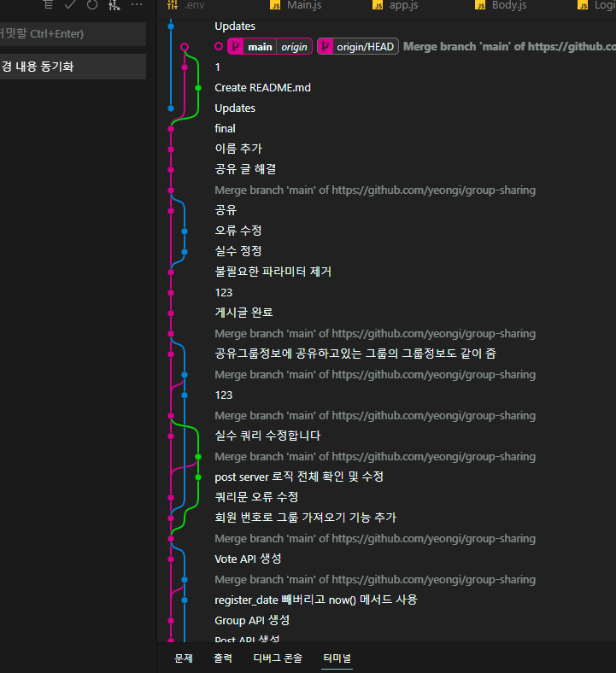Screen dimensions: 616x673
Task: Open the 터미널 (Terminal) panel tab
Action: [x=337, y=658]
